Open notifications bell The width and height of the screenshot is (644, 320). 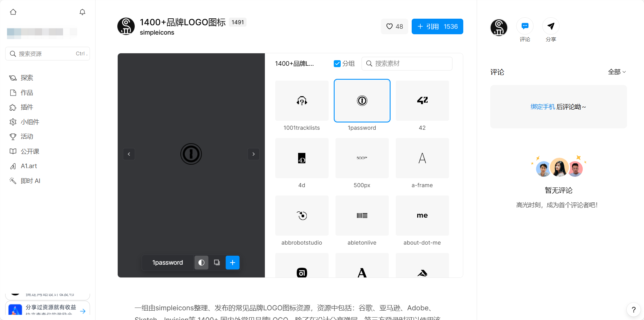pos(82,12)
